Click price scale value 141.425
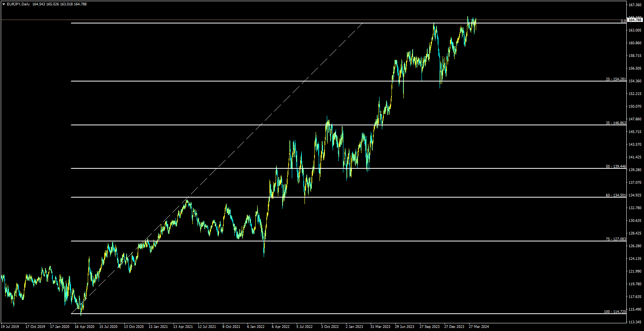The height and width of the screenshot is (331, 644). [x=635, y=157]
